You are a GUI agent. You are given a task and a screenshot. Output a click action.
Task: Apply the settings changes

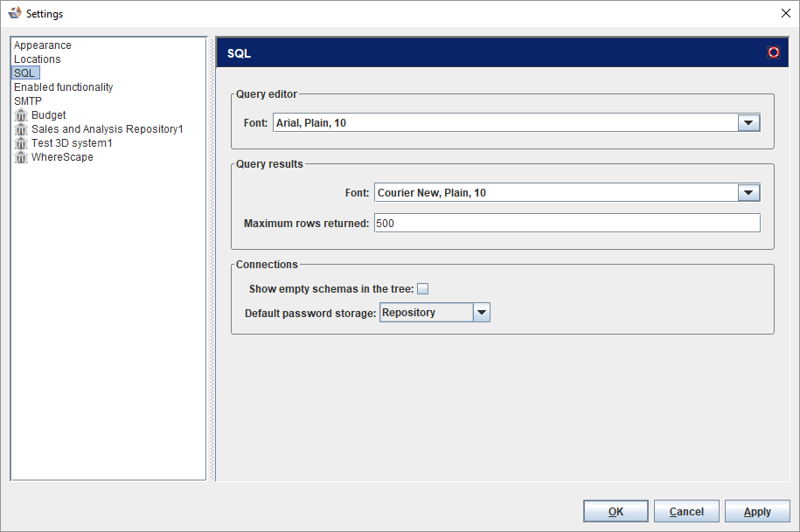click(757, 512)
